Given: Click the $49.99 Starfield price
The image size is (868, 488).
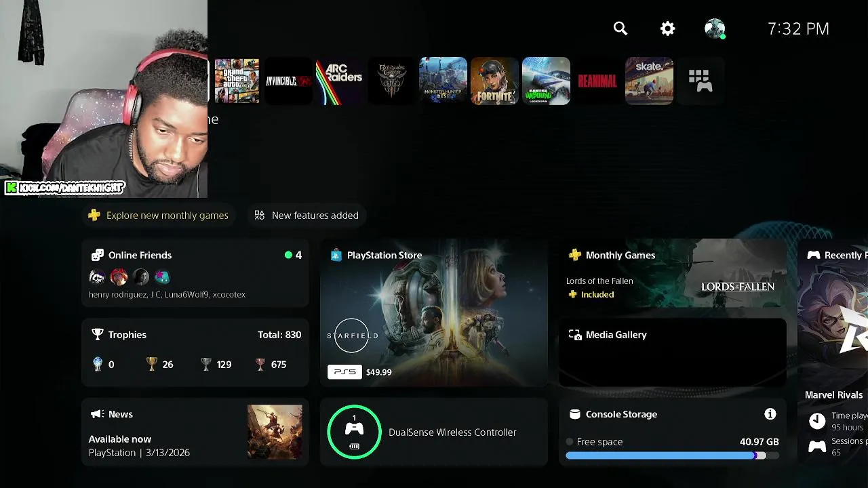Looking at the screenshot, I should pos(378,372).
